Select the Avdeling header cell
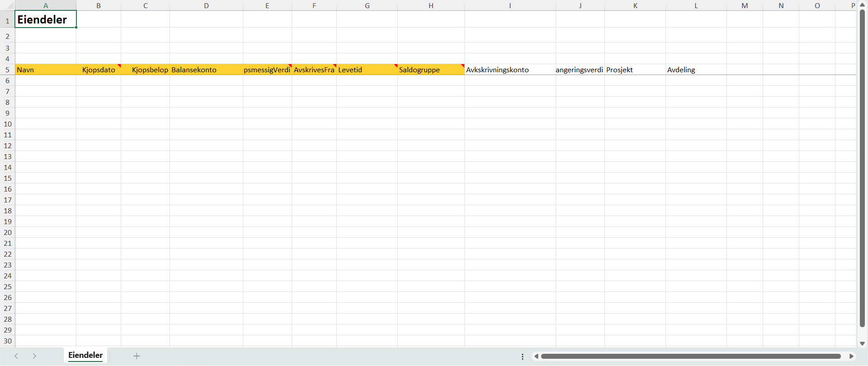 [x=695, y=70]
